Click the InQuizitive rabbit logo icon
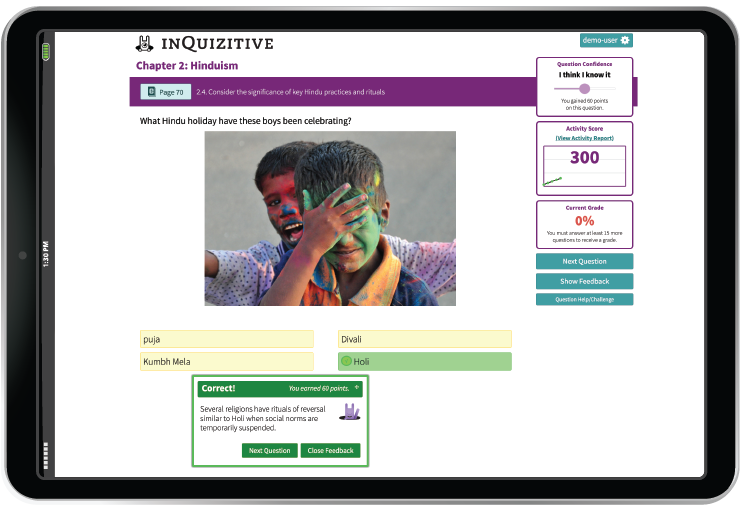 [x=144, y=44]
